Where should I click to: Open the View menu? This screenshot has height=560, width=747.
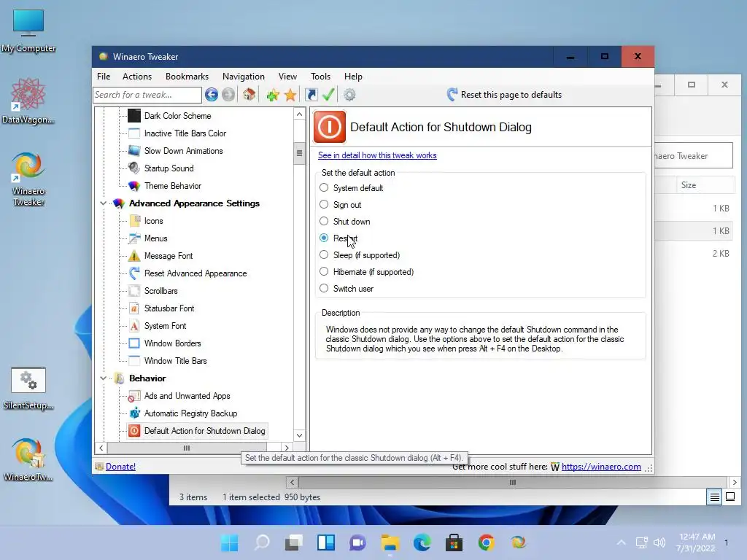click(x=287, y=76)
